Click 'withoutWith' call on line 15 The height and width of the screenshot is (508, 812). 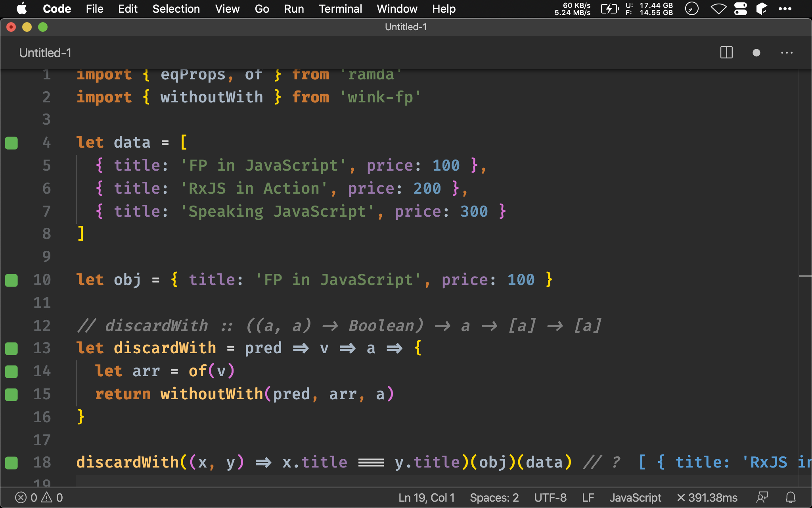[212, 394]
